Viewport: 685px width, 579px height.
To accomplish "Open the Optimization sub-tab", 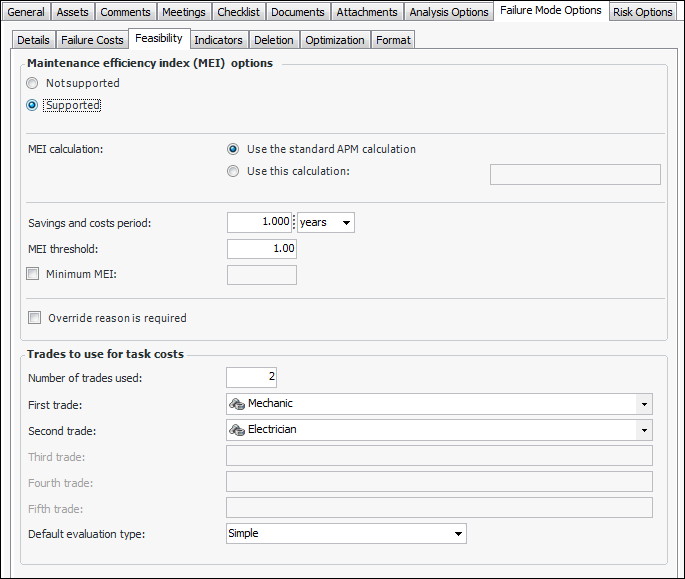I will point(335,40).
